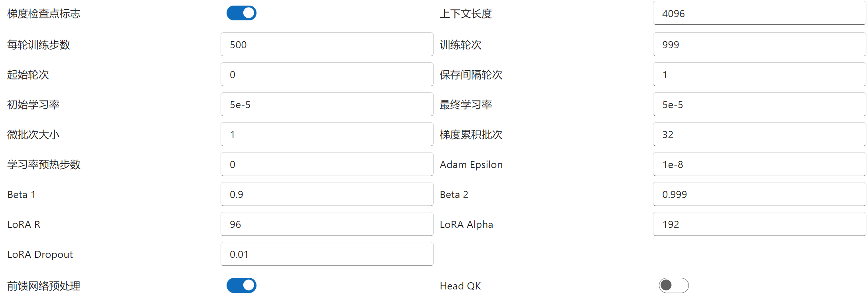Click the 前馈网络预处理 label text
The image size is (868, 305).
click(x=44, y=286)
